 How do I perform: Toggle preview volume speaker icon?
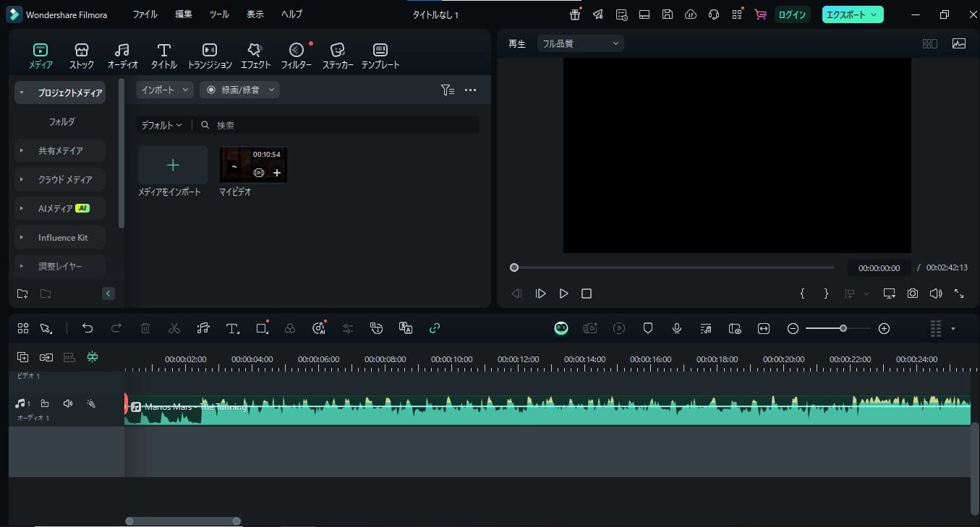(x=936, y=294)
